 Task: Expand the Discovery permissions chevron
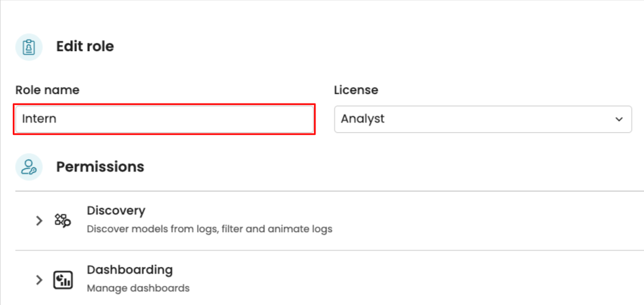coord(40,221)
